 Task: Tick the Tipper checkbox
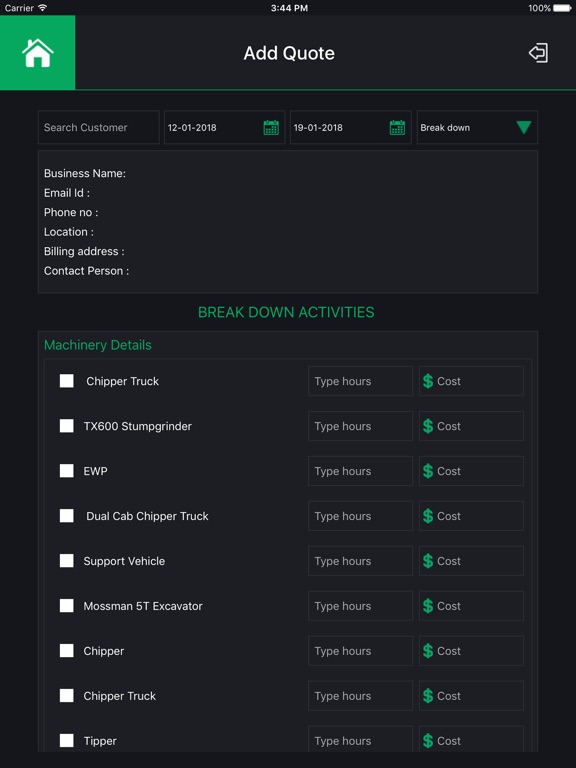pyautogui.click(x=67, y=741)
